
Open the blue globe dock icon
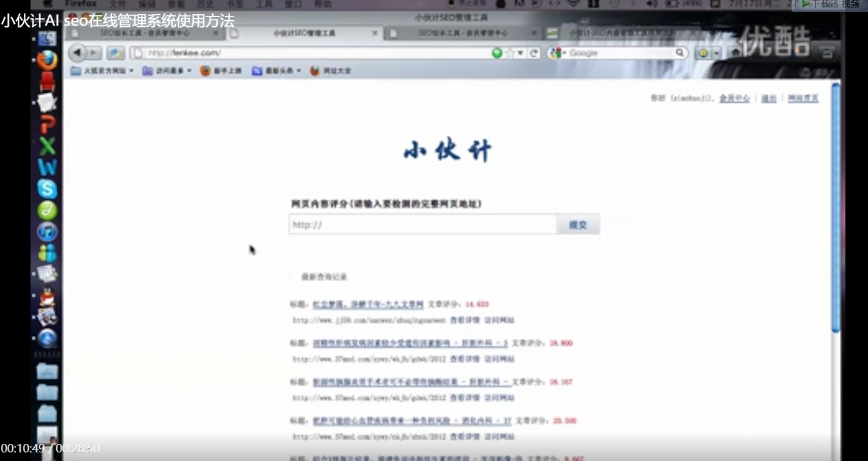tap(47, 338)
